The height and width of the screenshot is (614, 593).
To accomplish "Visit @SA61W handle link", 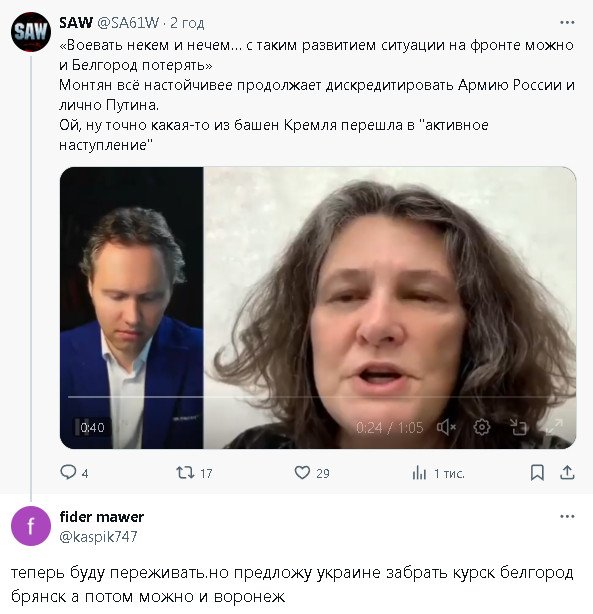I will coord(128,23).
